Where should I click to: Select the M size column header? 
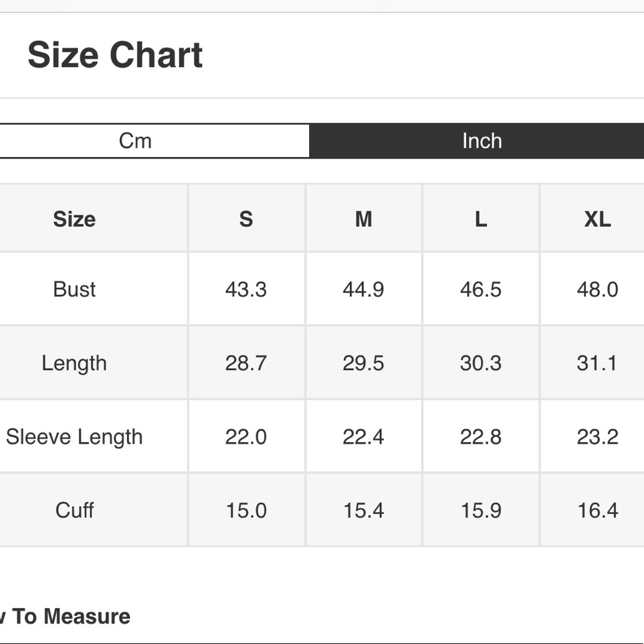tap(363, 219)
